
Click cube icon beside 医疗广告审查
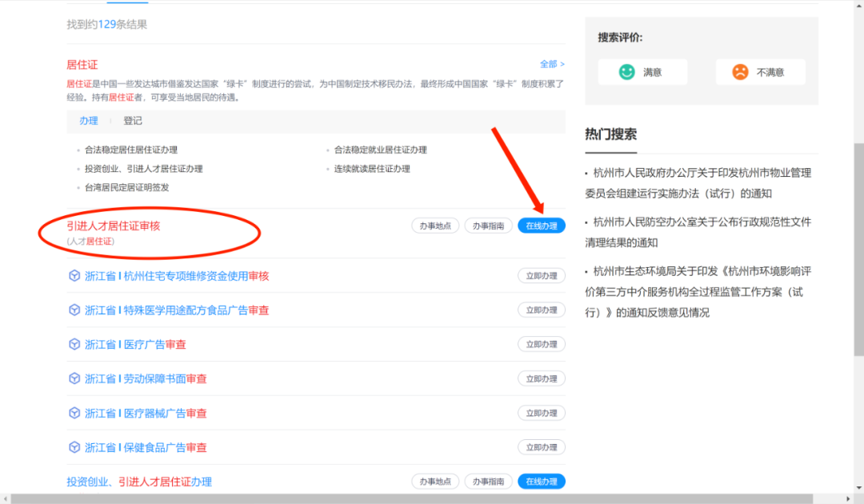tap(74, 345)
